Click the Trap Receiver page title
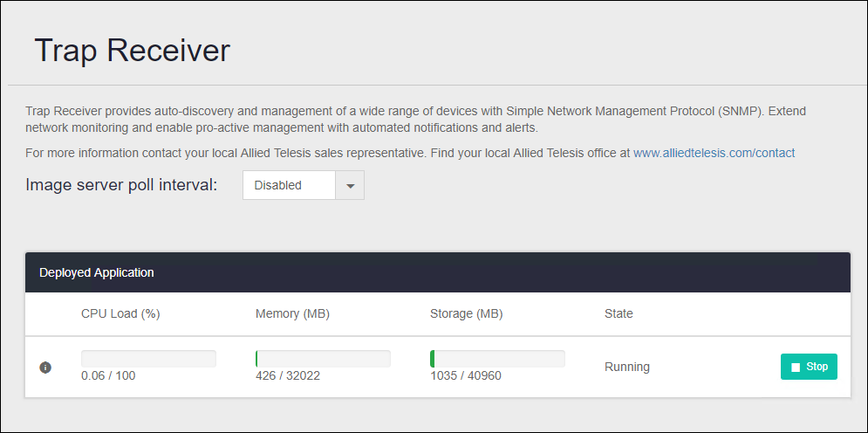 132,51
